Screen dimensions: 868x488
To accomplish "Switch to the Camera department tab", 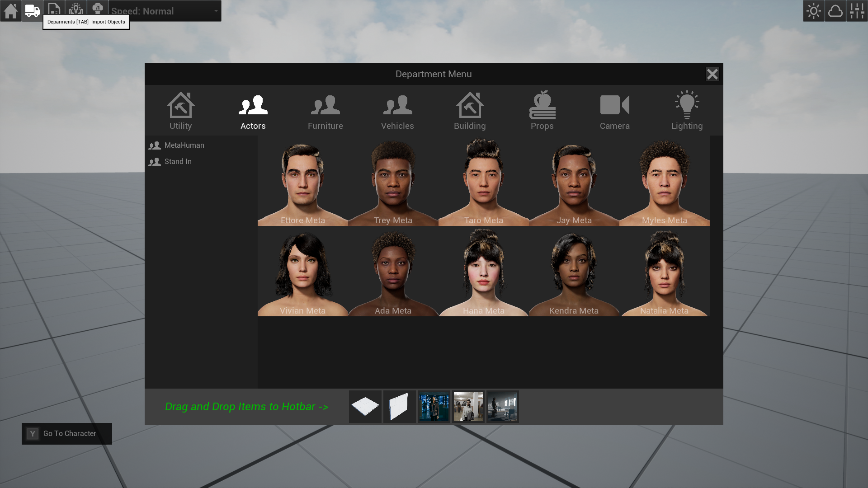I will [615, 111].
